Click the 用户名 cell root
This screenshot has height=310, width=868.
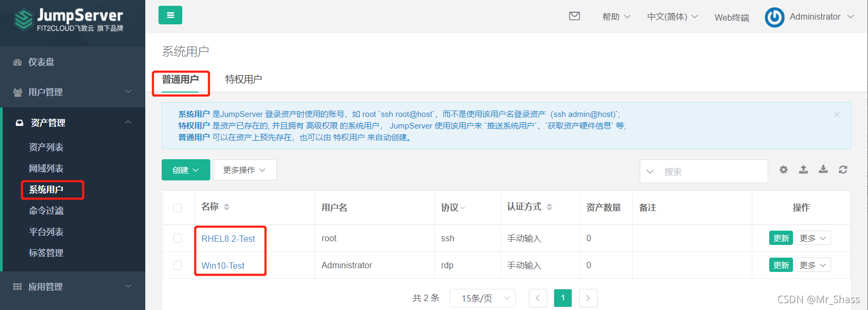point(329,239)
